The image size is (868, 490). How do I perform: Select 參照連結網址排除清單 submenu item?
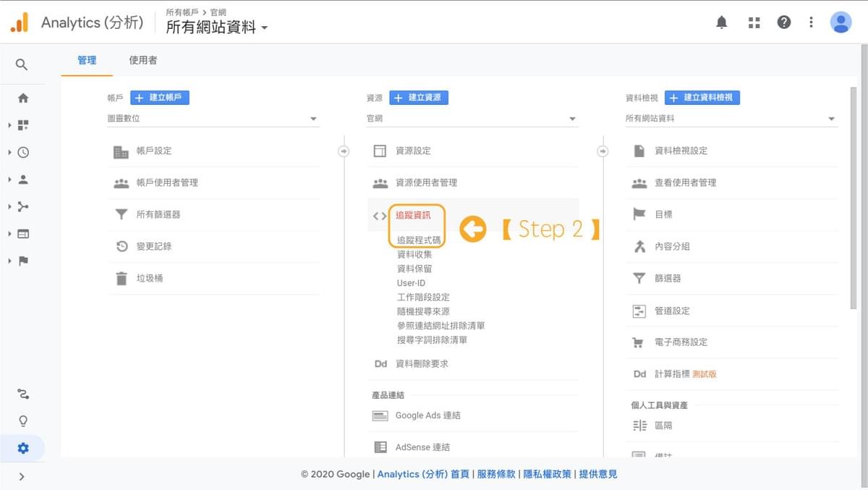coord(441,326)
